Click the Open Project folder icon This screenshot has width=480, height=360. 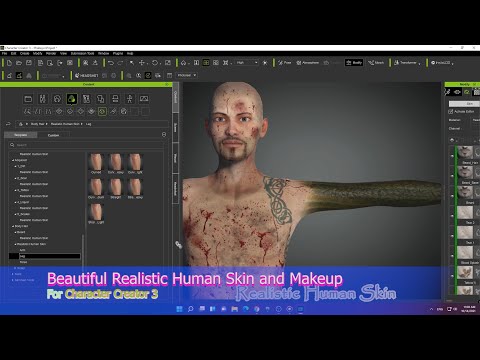click(x=19, y=63)
